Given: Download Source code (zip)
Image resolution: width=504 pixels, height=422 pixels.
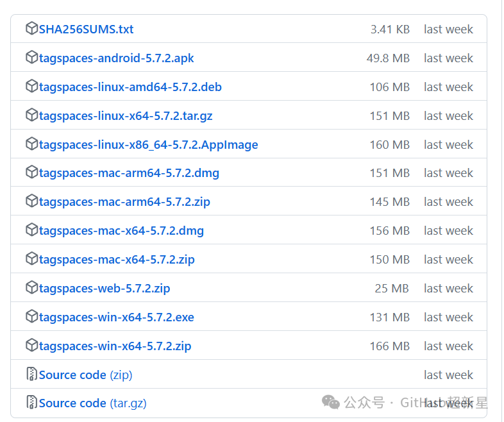Looking at the screenshot, I should click(x=85, y=375).
